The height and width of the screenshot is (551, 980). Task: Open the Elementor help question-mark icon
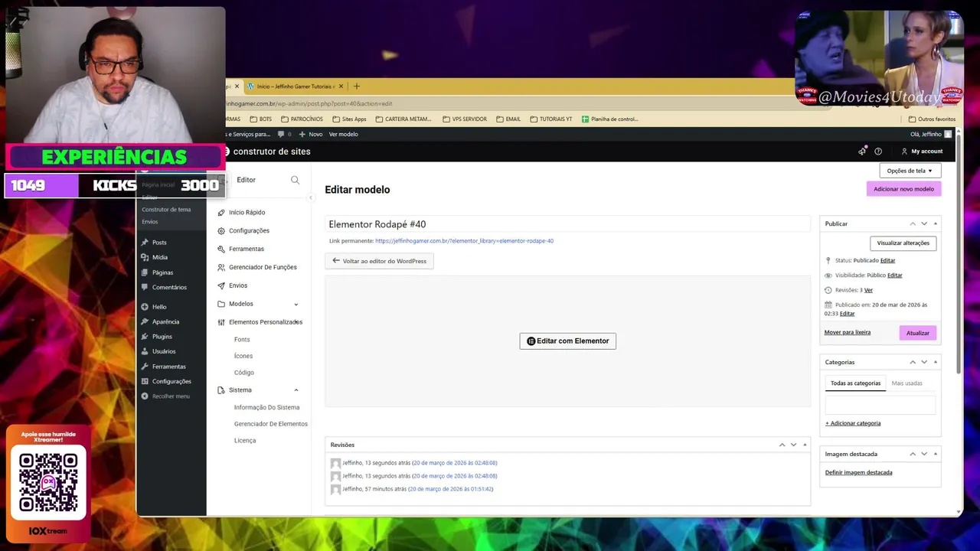pos(878,152)
